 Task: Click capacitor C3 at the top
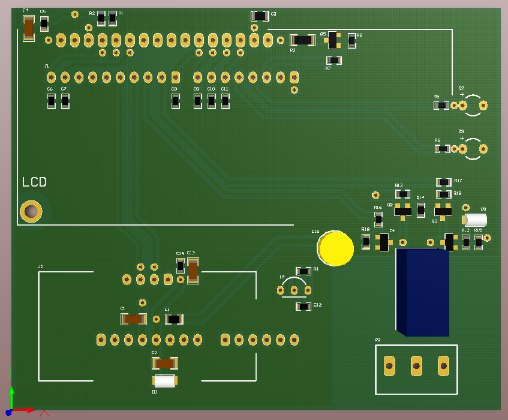(x=260, y=16)
